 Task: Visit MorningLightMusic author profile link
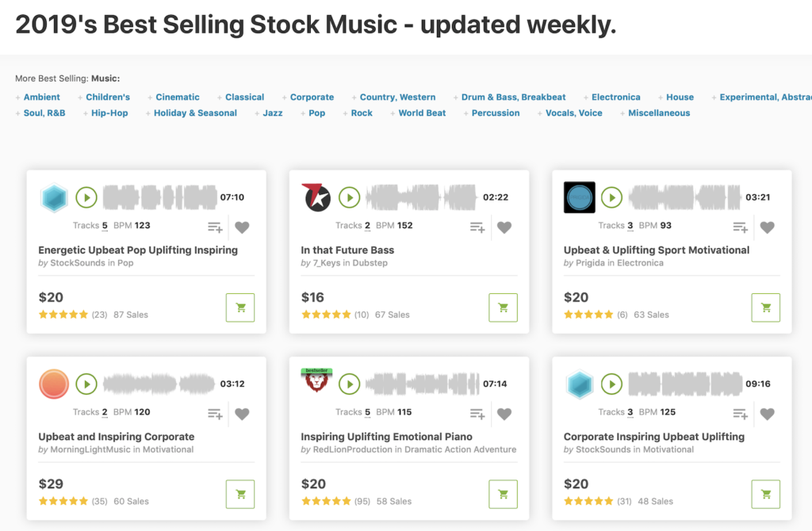point(90,449)
